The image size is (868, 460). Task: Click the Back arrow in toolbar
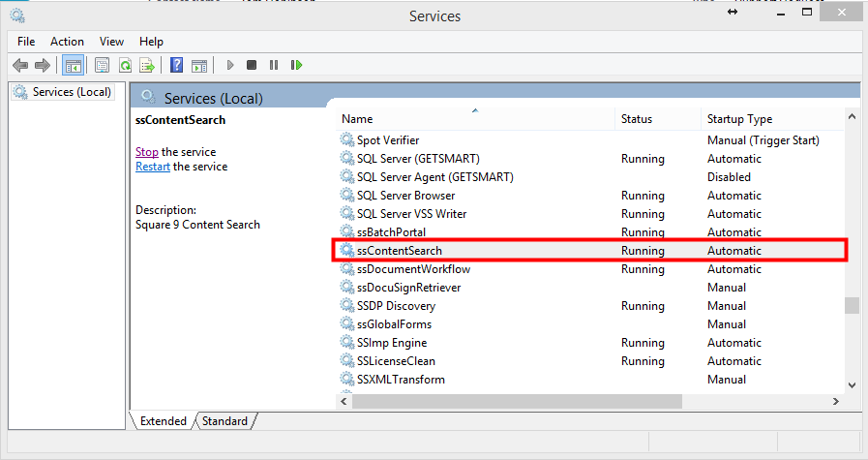(20, 65)
